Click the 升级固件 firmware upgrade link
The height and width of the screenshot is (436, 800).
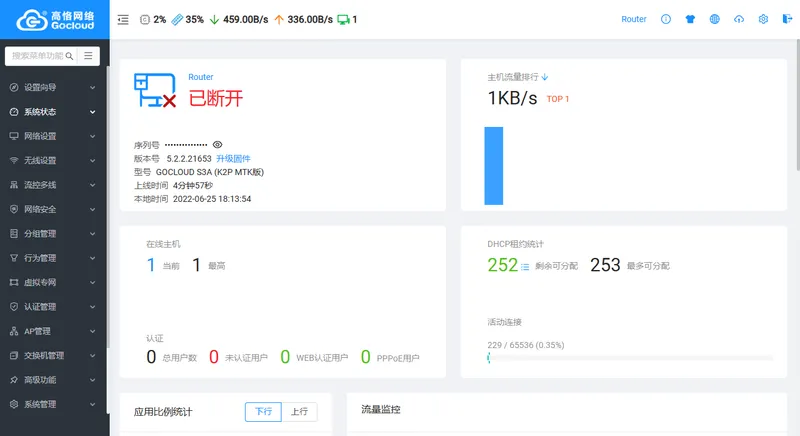tap(233, 159)
